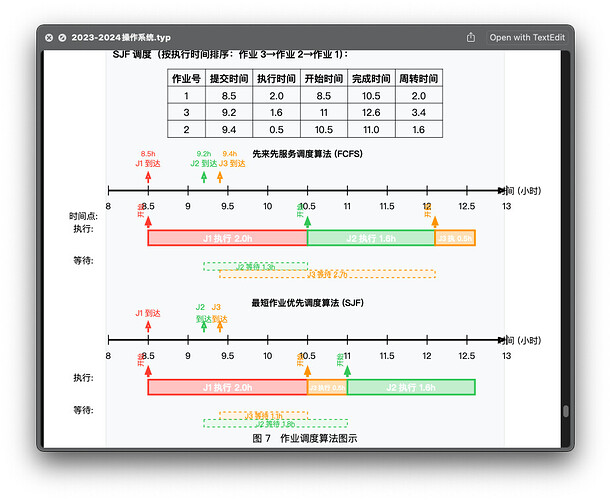Image resolution: width=610 pixels, height=500 pixels.
Task: Click the red J1 到达 arrow in FCFS chart
Action: coord(148,176)
